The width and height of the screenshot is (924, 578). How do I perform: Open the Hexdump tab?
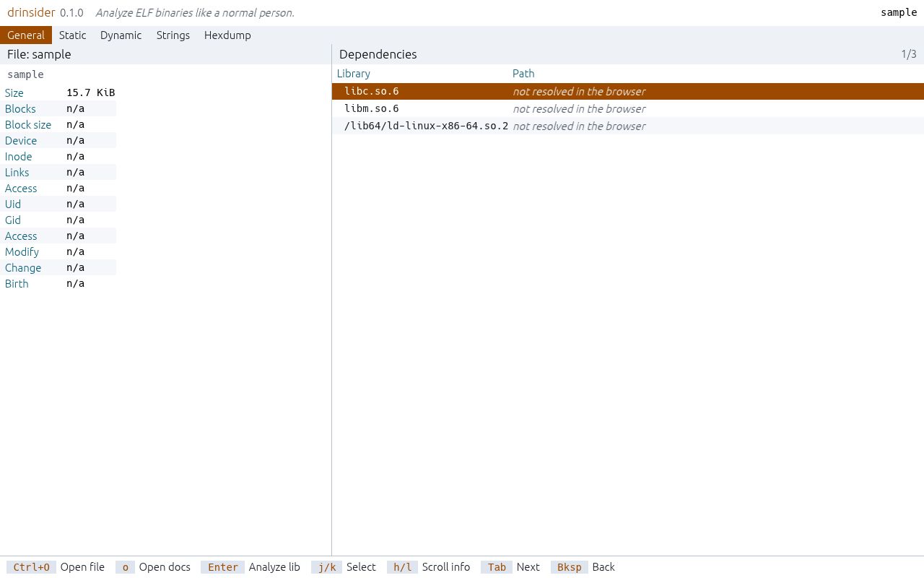[227, 35]
